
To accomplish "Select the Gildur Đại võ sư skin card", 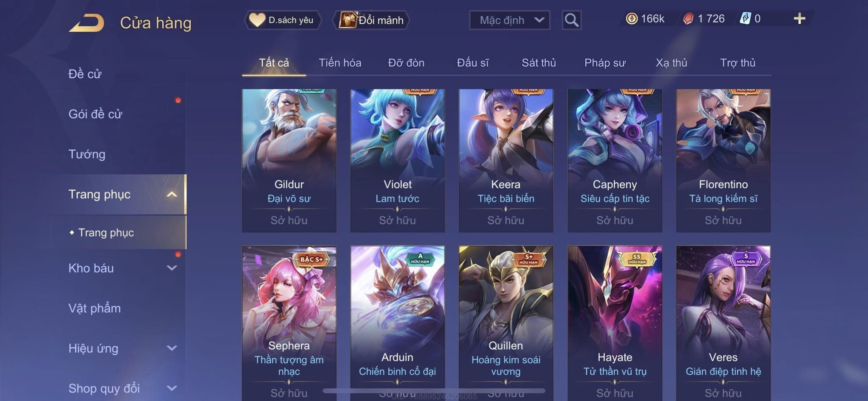I will 289,160.
